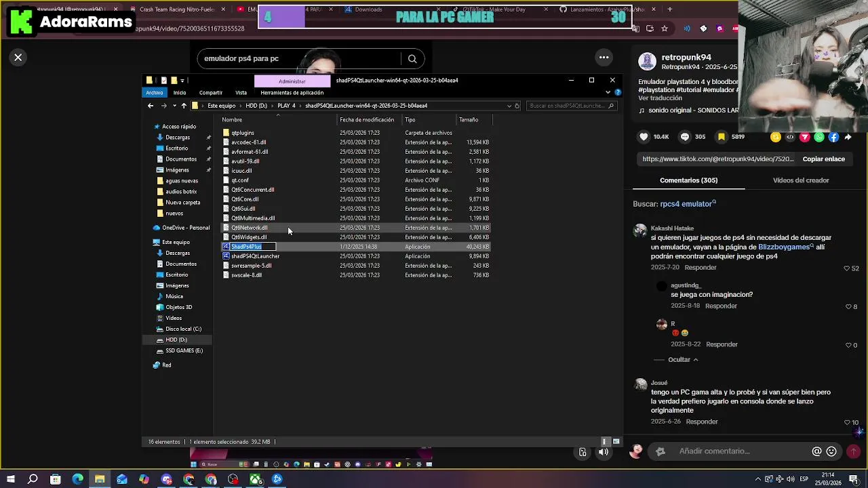Reply to Josué comment
868x488 pixels.
click(x=702, y=422)
